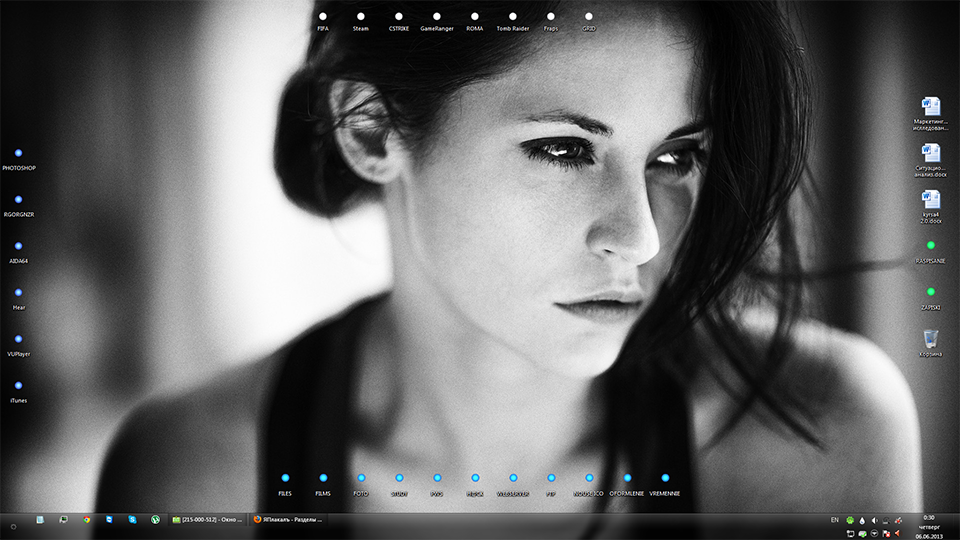Open the Recycle Bin icon
Screen dimensions: 960x540
coord(931,338)
